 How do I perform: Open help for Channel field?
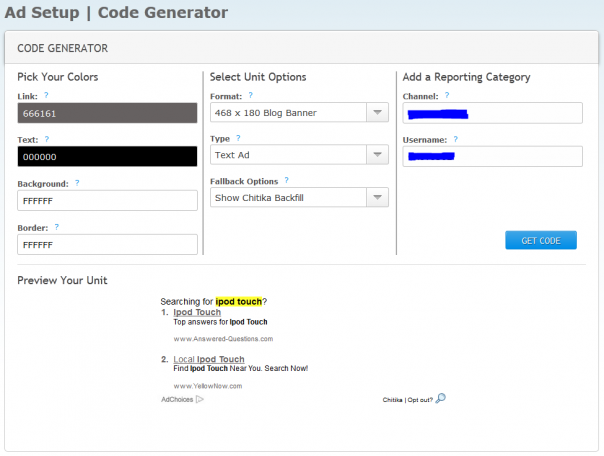pyautogui.click(x=447, y=95)
